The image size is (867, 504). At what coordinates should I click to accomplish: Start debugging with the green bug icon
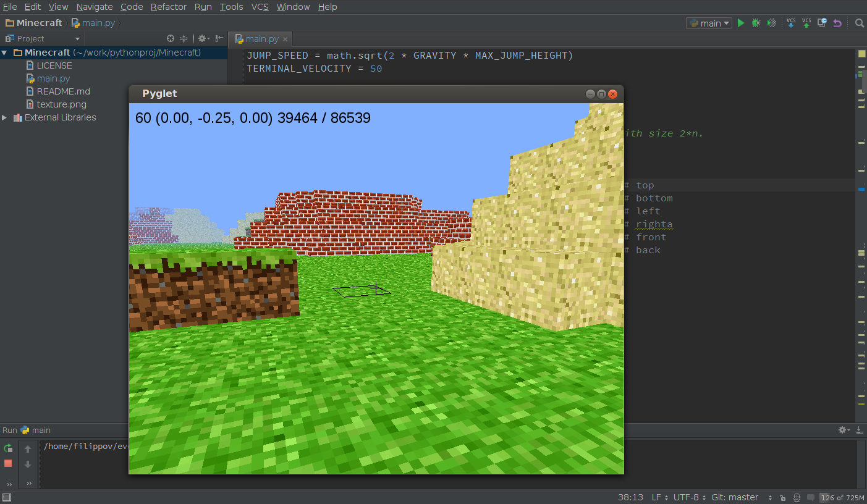pyautogui.click(x=756, y=23)
